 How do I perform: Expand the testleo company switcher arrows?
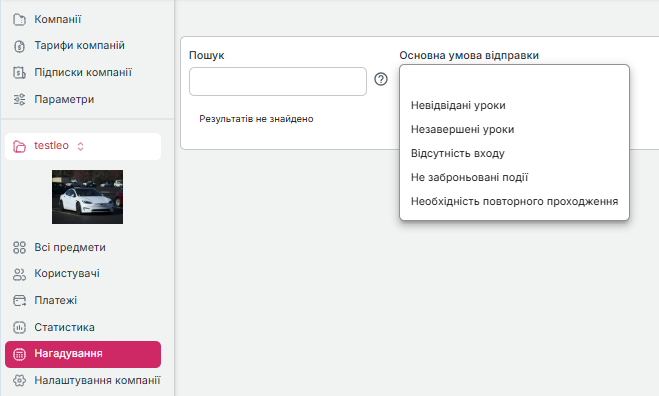coord(80,146)
